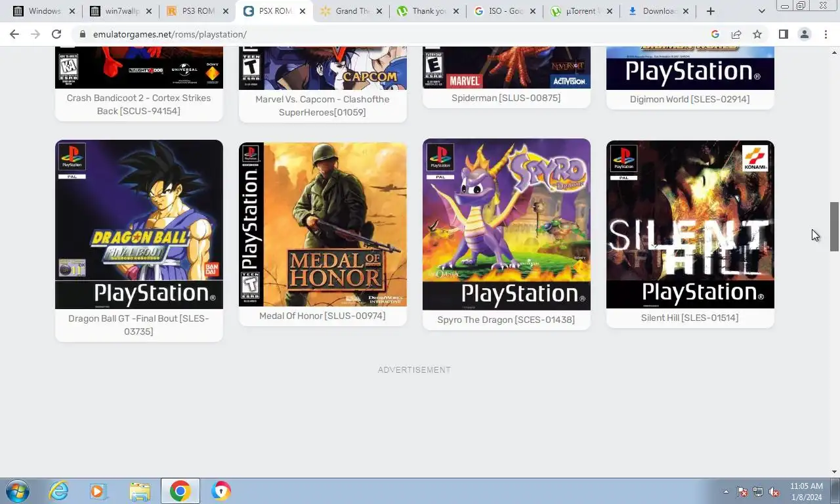Open the Windows Start menu
This screenshot has width=840, height=504.
coord(18,491)
